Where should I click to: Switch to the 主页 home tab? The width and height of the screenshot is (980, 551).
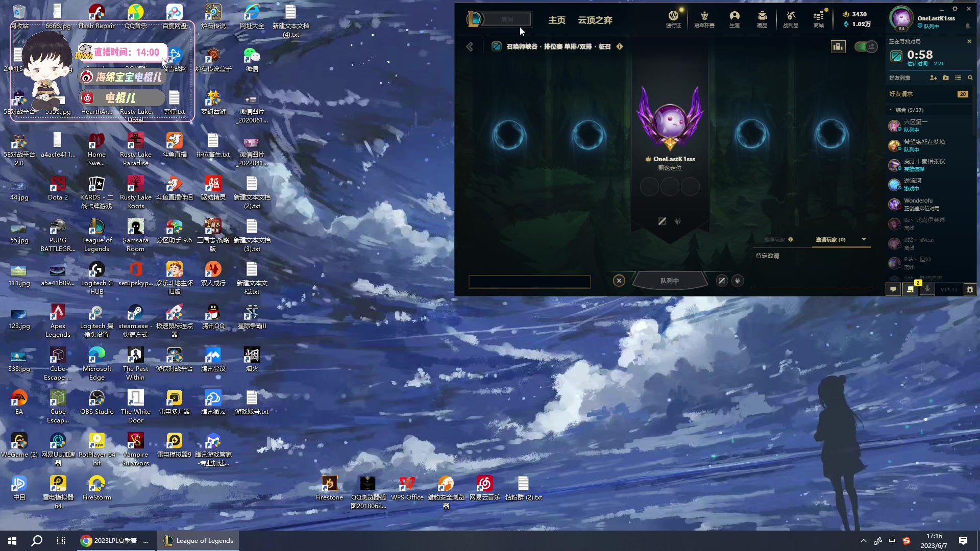(x=557, y=20)
